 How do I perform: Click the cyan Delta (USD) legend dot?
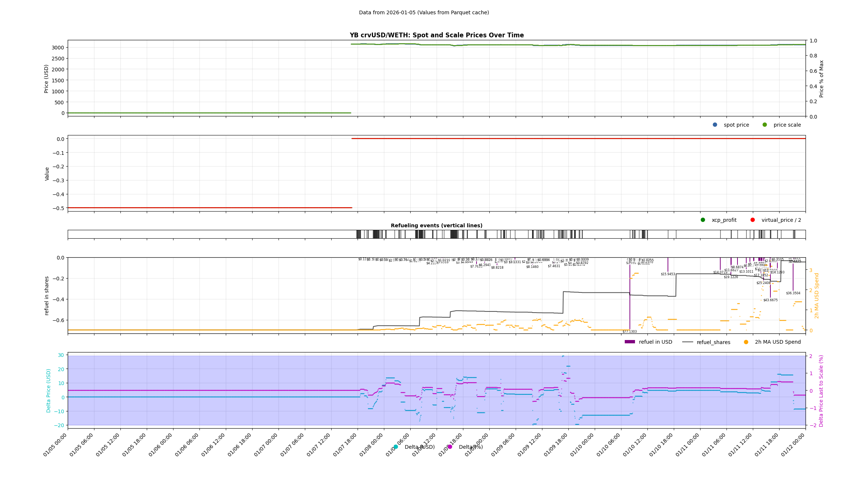(x=396, y=447)
